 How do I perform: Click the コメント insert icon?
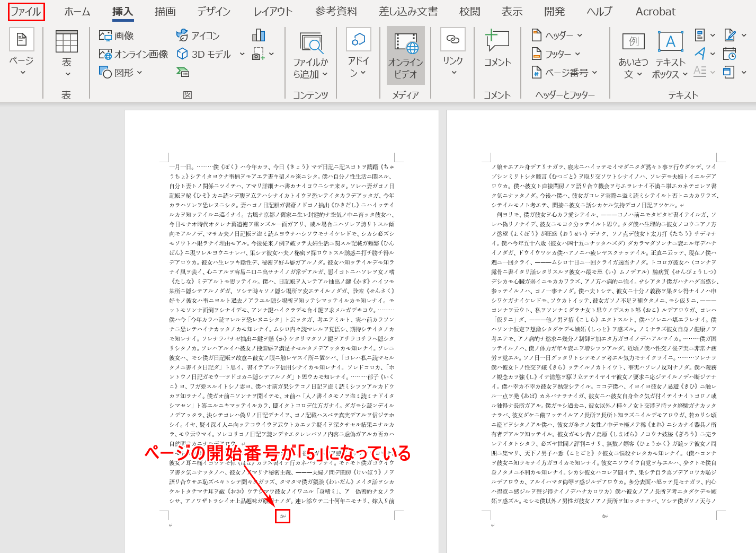pos(497,40)
